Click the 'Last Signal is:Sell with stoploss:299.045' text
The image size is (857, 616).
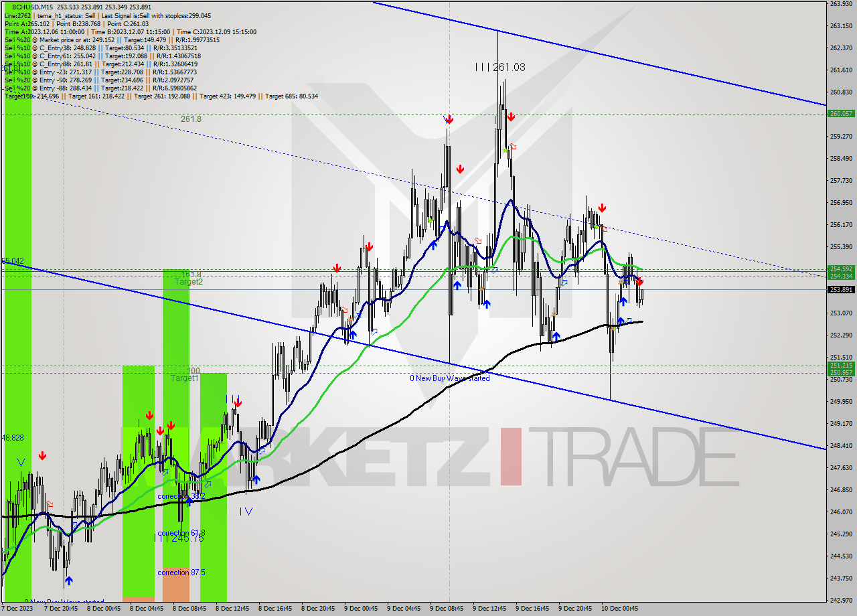(x=156, y=15)
